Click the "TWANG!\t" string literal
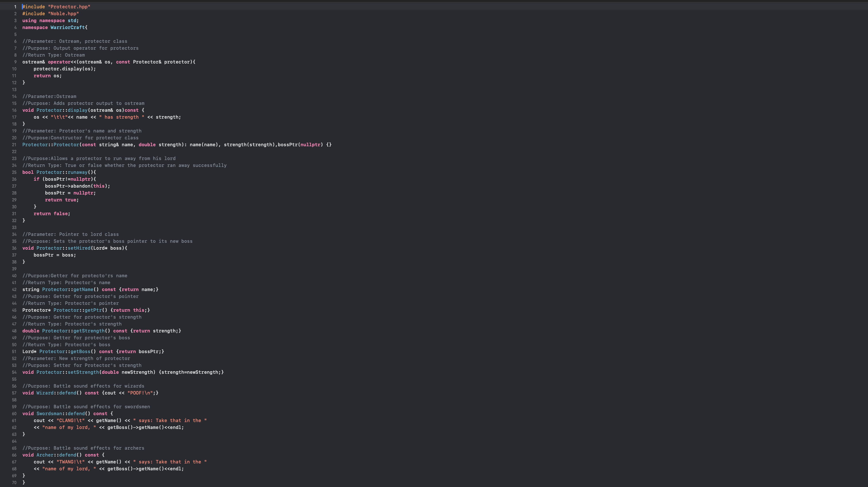 pyautogui.click(x=70, y=462)
